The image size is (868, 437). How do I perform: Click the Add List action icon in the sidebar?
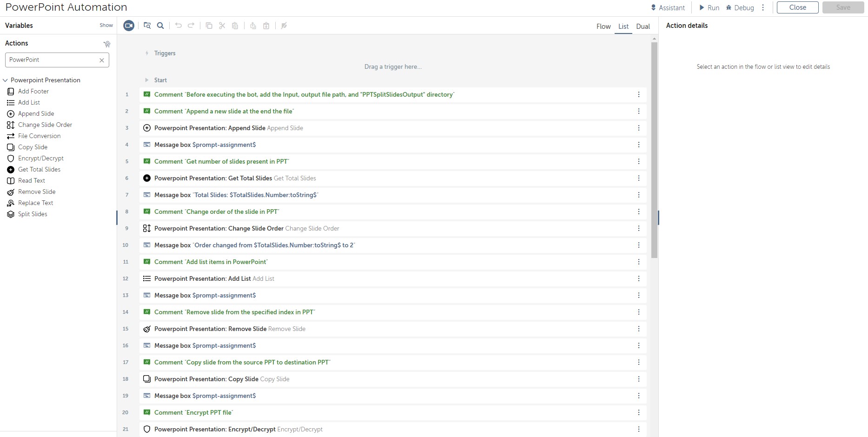[11, 103]
